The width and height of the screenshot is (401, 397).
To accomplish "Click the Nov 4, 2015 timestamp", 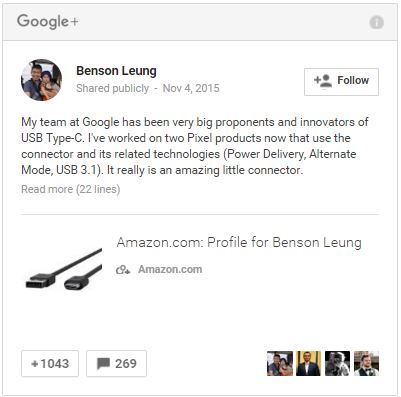I will 191,88.
